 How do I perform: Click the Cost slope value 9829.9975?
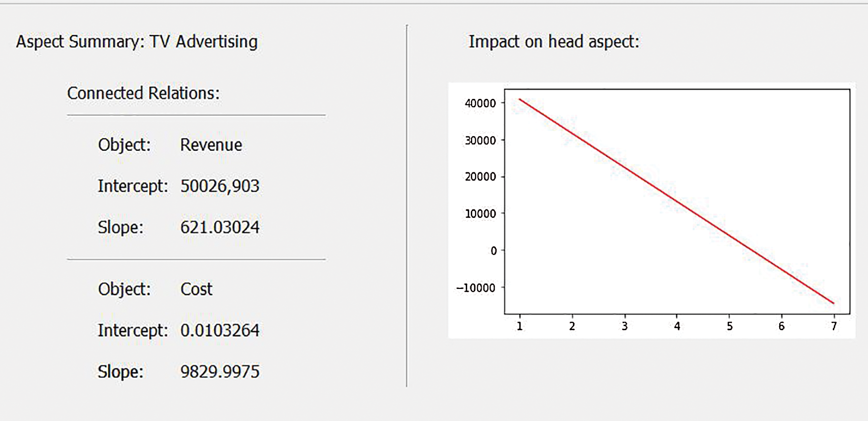[x=220, y=372]
